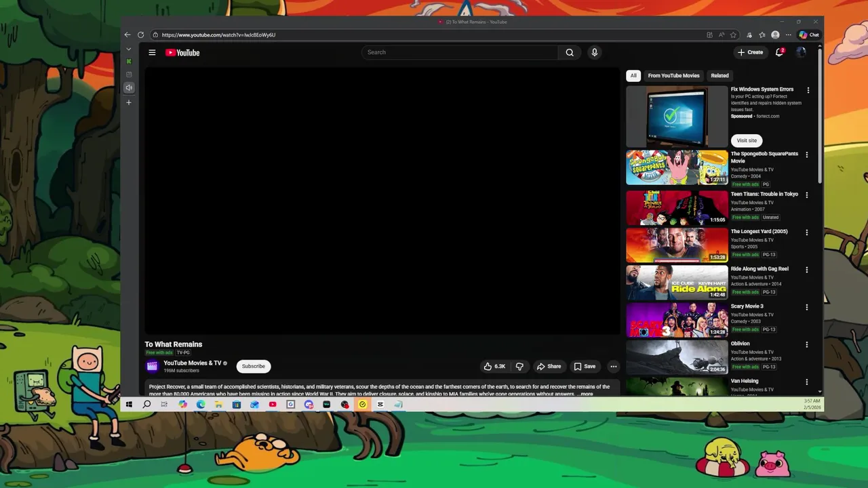Open options menu for Scary Movie 3
This screenshot has height=488, width=868.
[x=807, y=307]
